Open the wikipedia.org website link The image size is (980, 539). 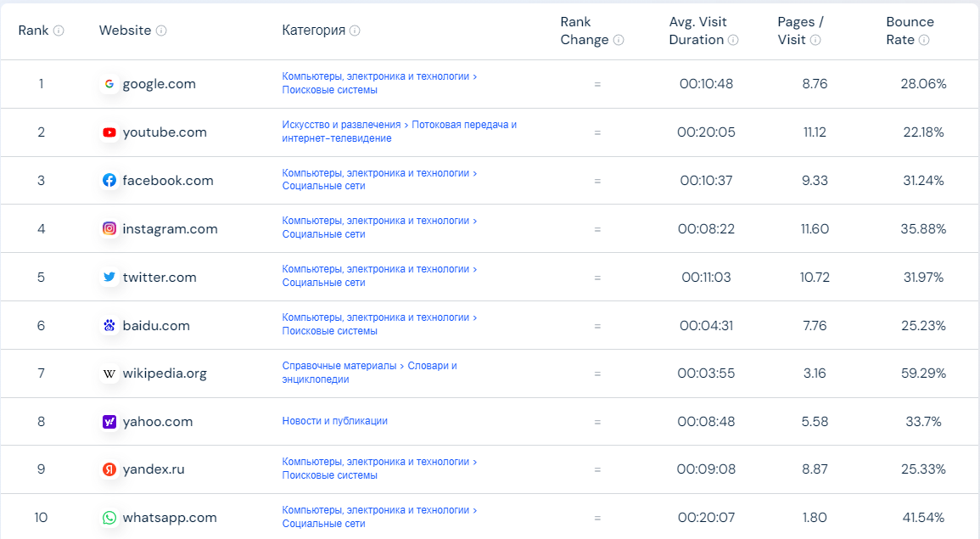(165, 373)
